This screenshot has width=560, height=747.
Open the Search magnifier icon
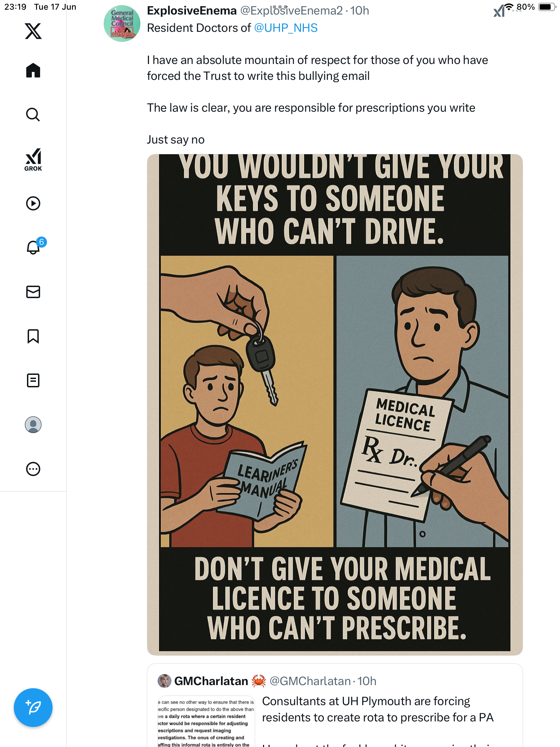33,114
